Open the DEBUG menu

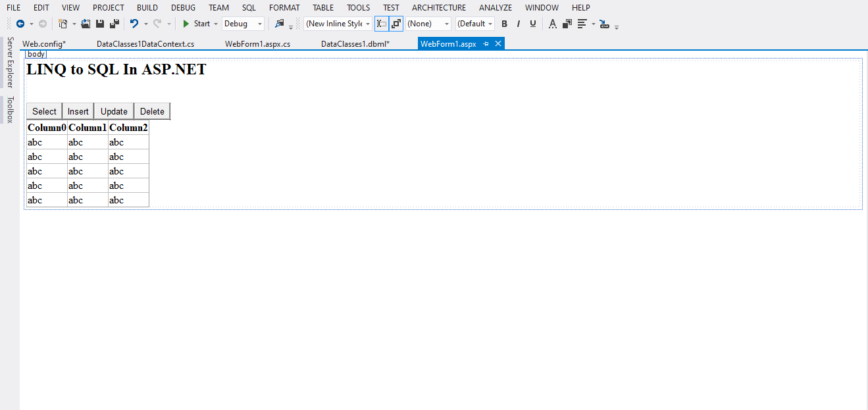183,8
